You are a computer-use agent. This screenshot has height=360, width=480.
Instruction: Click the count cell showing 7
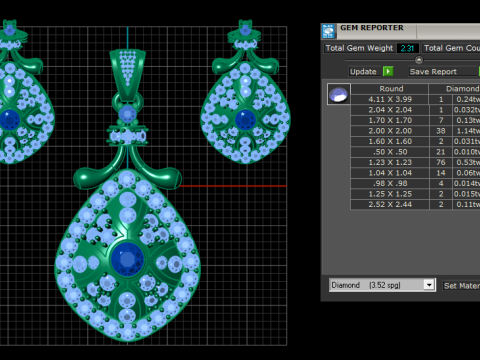[x=441, y=120]
